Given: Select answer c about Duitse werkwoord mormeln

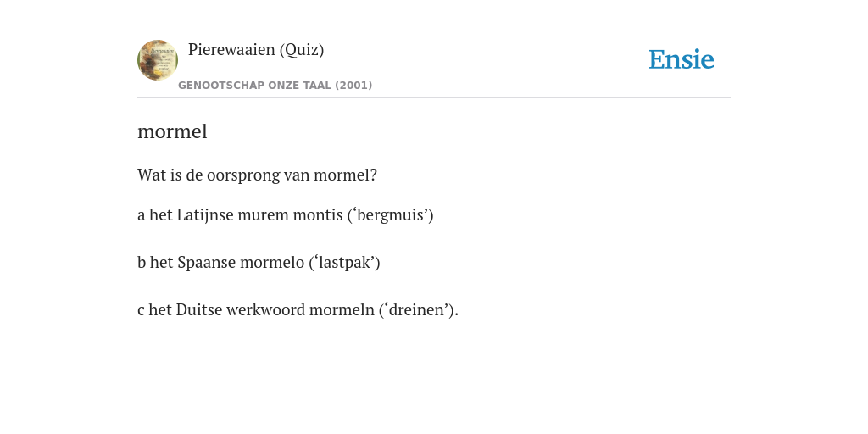Looking at the screenshot, I should click(298, 310).
